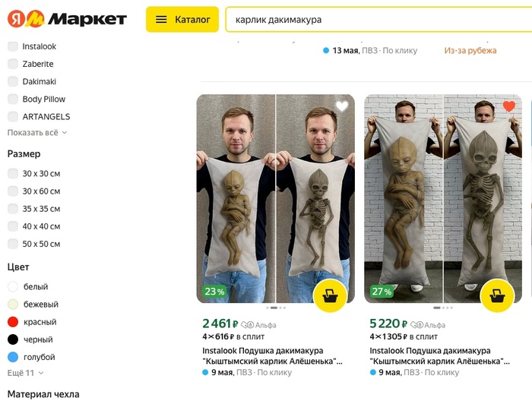Viewport: 532px width, 401px height.
Task: Open the 5220 ₽ Кыштымский карлик Алёшенька listing
Action: click(x=439, y=356)
